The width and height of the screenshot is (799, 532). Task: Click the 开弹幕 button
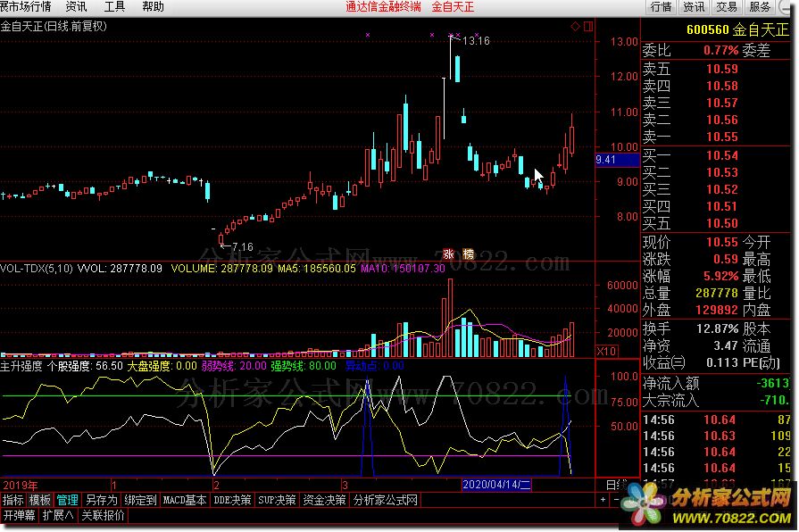(20, 515)
